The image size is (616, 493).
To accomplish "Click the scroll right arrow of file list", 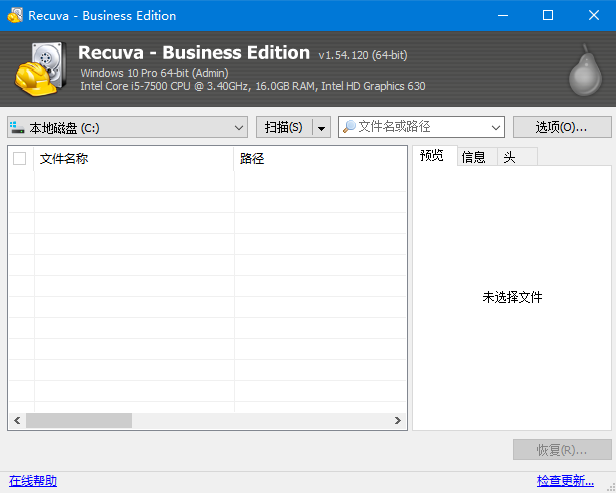I will tap(398, 420).
